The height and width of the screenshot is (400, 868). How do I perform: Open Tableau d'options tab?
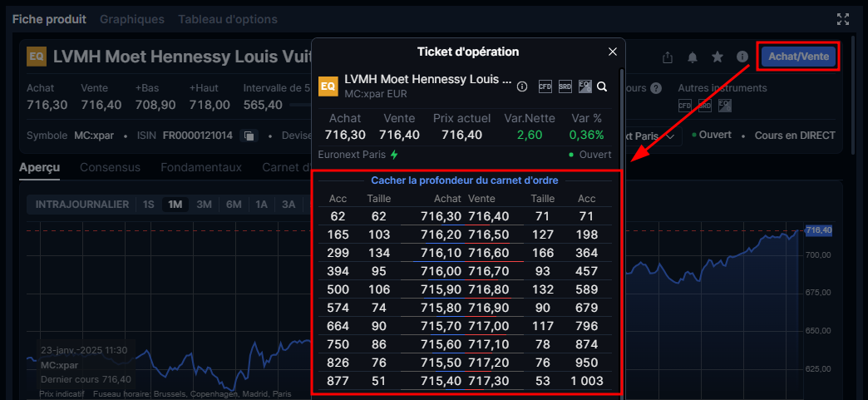228,19
